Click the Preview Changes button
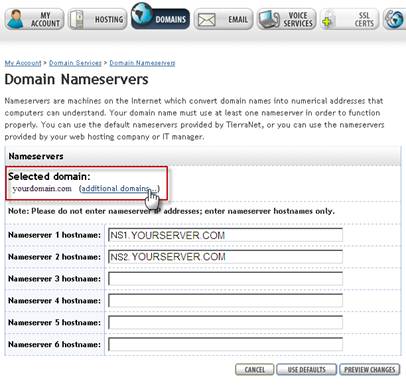406x389 pixels. 369,370
